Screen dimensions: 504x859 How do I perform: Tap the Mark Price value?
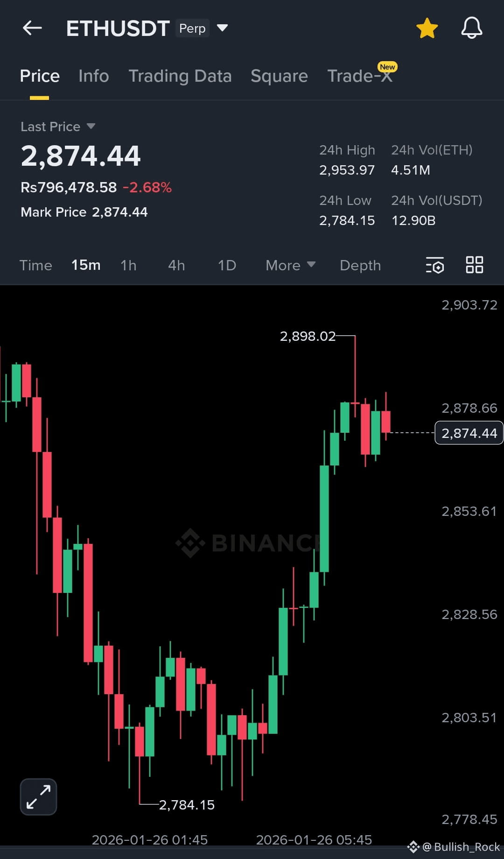pos(120,212)
